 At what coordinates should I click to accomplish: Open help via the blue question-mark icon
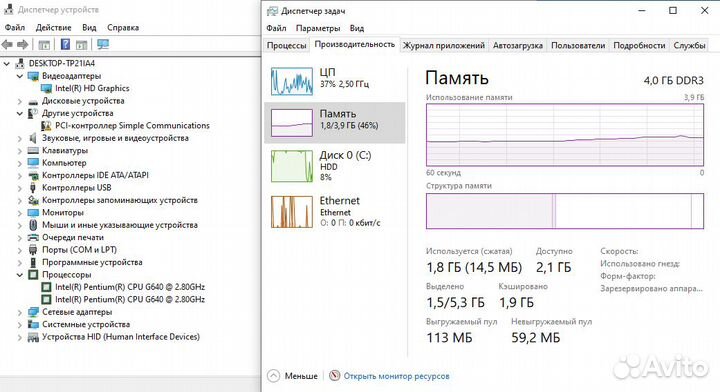66,45
